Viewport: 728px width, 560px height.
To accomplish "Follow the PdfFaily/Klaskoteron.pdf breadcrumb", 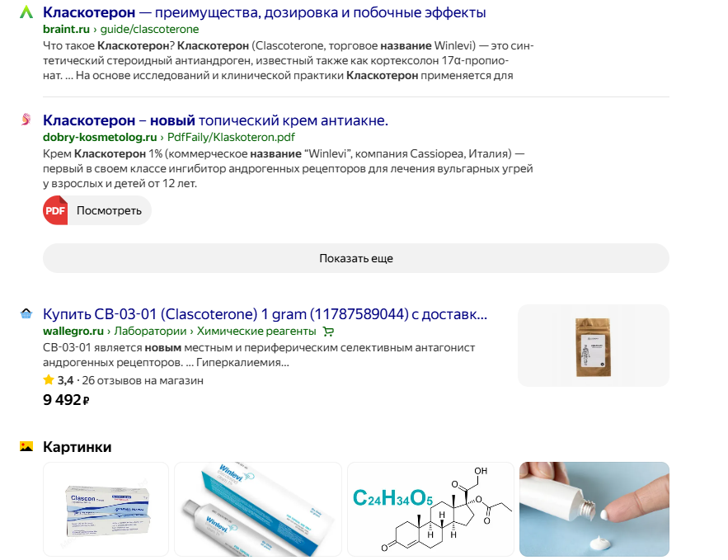I will [x=231, y=138].
